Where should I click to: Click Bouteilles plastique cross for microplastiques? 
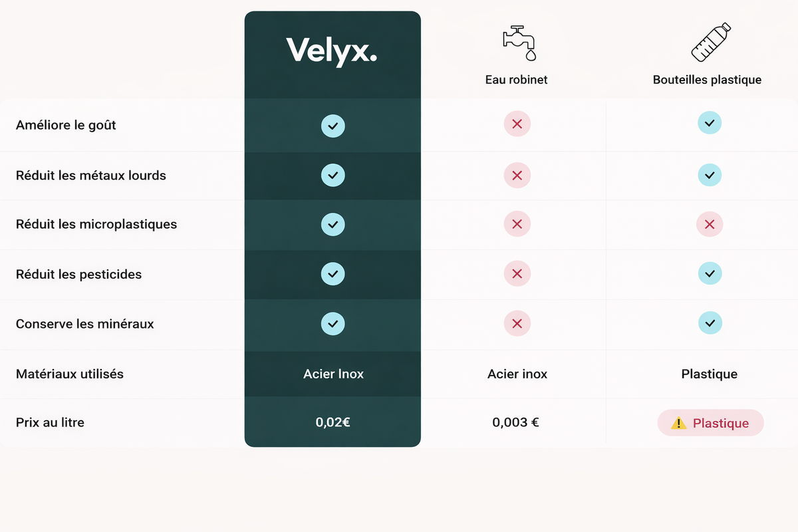coord(710,225)
